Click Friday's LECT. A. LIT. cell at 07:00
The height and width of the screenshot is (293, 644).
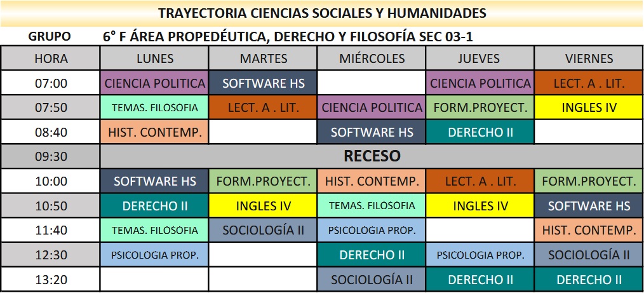tap(589, 83)
